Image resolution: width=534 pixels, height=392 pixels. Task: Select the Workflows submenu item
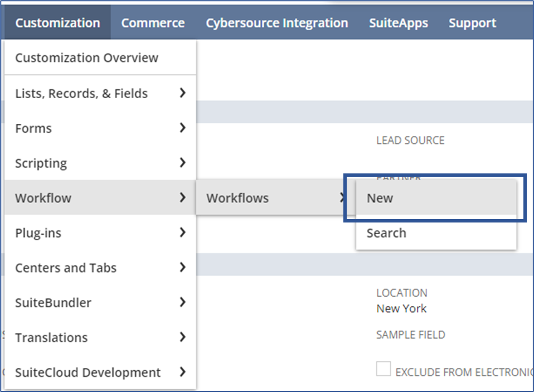(x=276, y=198)
